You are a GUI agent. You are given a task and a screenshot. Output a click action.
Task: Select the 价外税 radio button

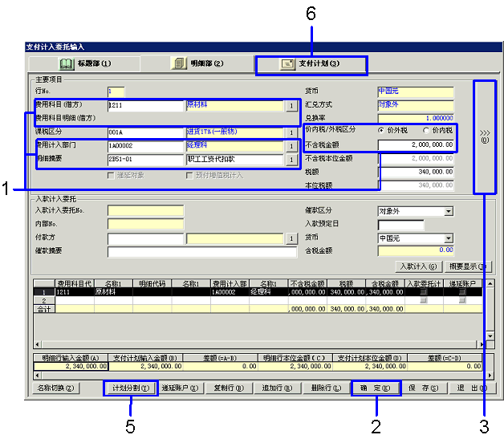[x=381, y=131]
